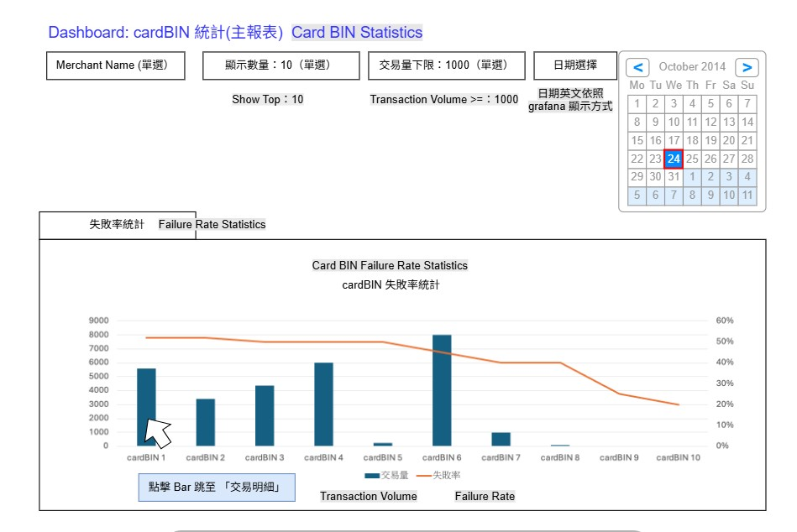
Task: Click the cardBIN 6 bar
Action: [x=442, y=390]
